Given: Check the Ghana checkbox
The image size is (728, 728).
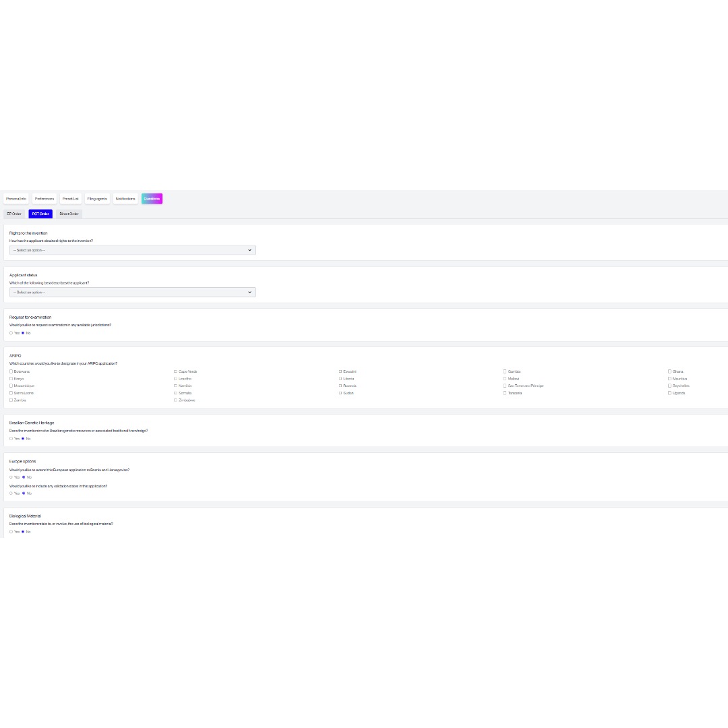Looking at the screenshot, I should (x=670, y=371).
